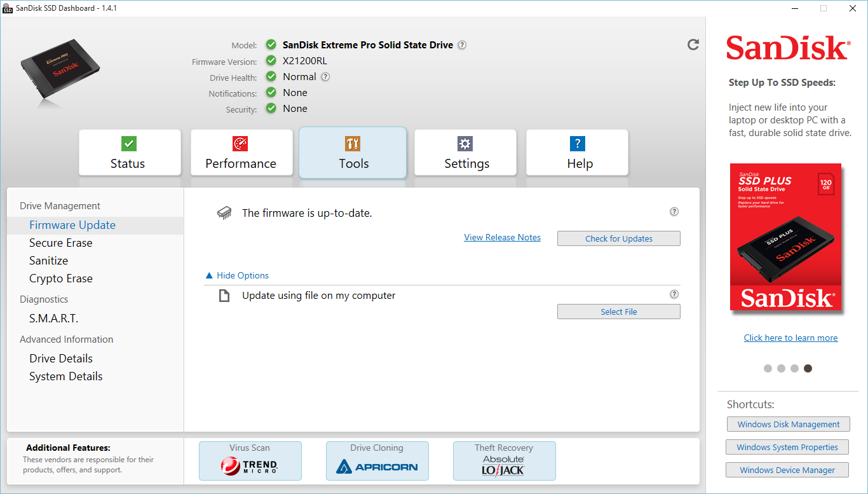Viewport: 868px width, 494px height.
Task: Click the Diagnostics section heading
Action: pyautogui.click(x=44, y=299)
